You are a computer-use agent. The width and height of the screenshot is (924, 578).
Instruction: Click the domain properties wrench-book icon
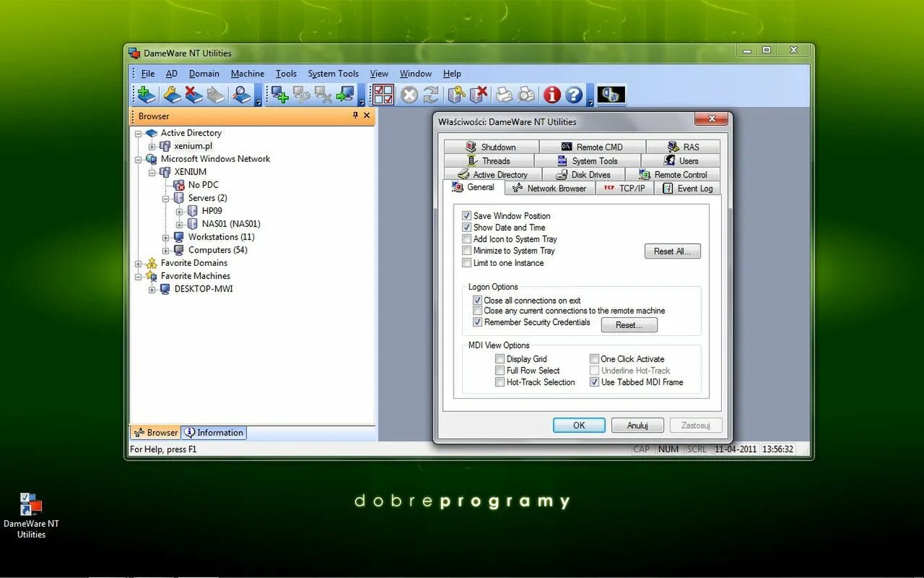point(172,95)
